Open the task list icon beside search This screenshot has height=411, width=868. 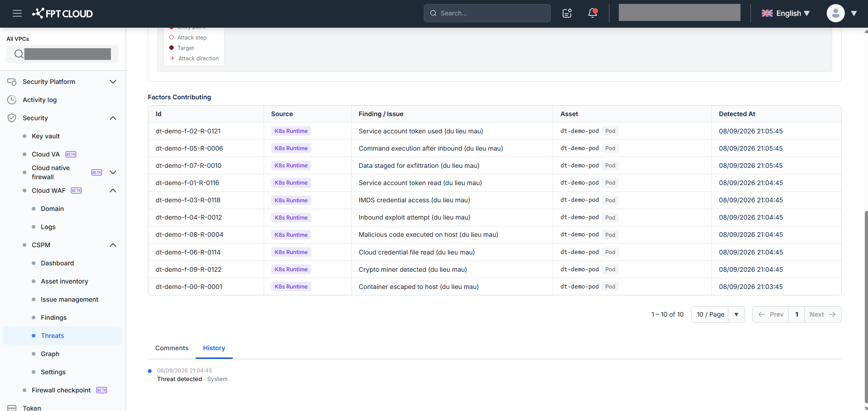(567, 13)
